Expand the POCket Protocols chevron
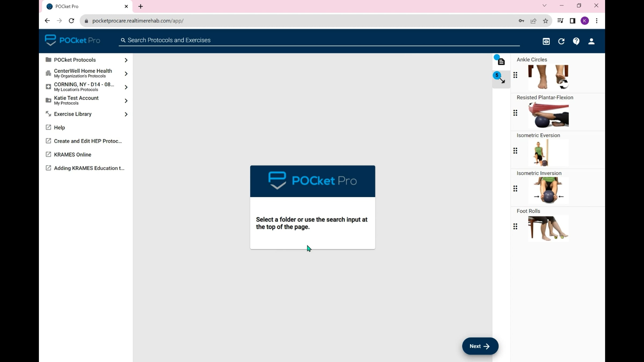This screenshot has height=362, width=644. point(126,60)
